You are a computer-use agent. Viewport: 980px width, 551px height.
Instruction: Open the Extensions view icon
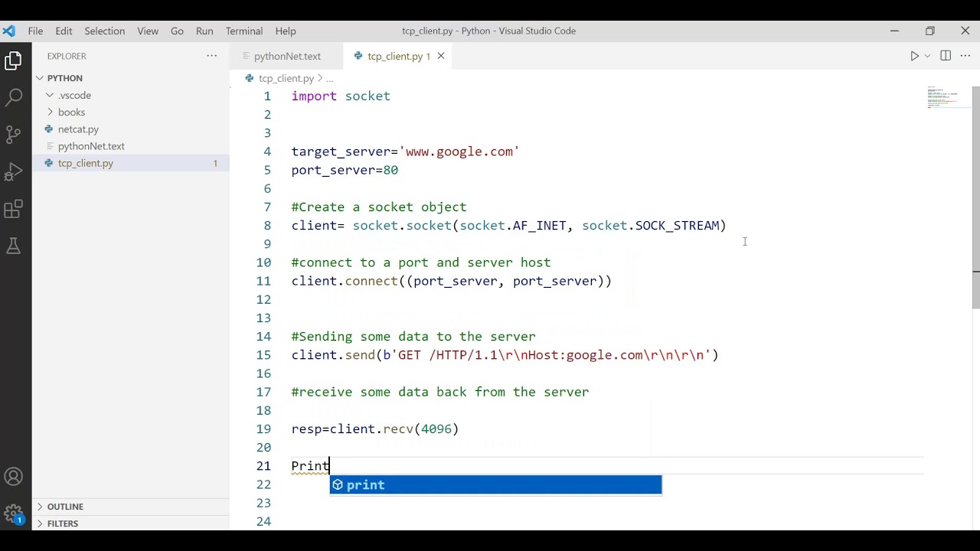(13, 209)
